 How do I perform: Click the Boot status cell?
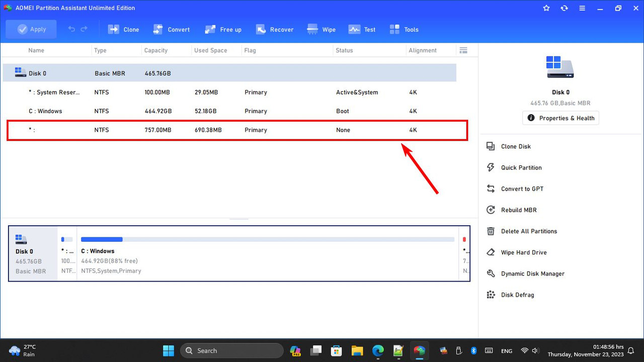[342, 111]
